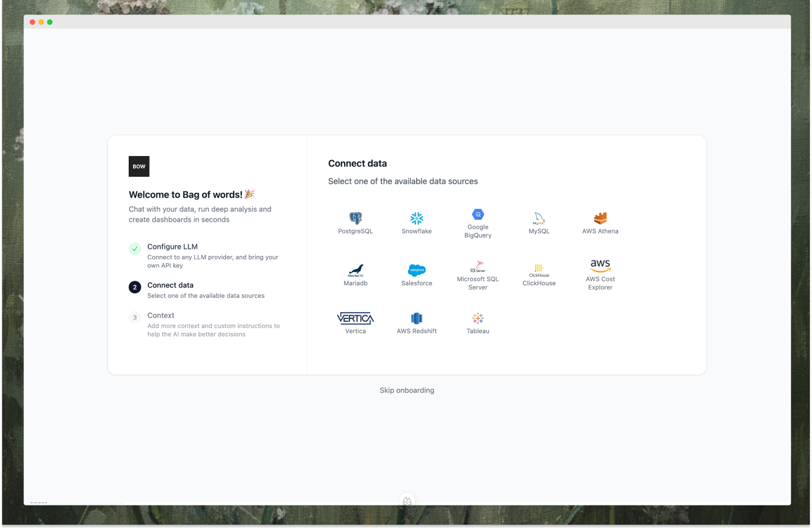This screenshot has height=529, width=812.
Task: Click the Mariadb label
Action: [356, 284]
